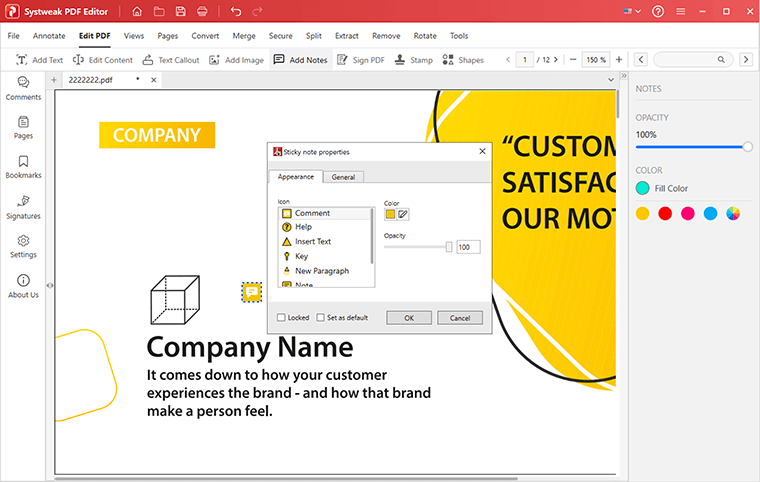The height and width of the screenshot is (482, 760).
Task: Go to next search result arrow
Action: pyautogui.click(x=745, y=59)
